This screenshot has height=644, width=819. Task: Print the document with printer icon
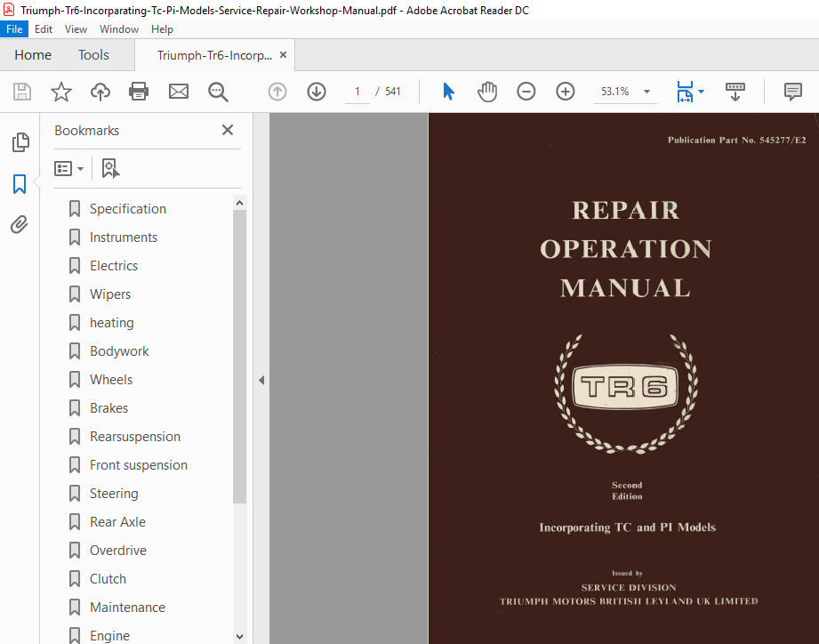[139, 92]
